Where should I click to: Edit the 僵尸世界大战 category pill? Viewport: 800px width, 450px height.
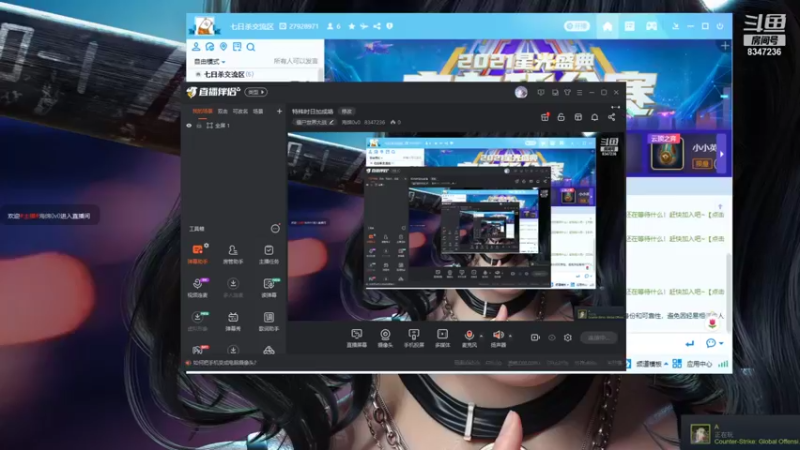314,122
